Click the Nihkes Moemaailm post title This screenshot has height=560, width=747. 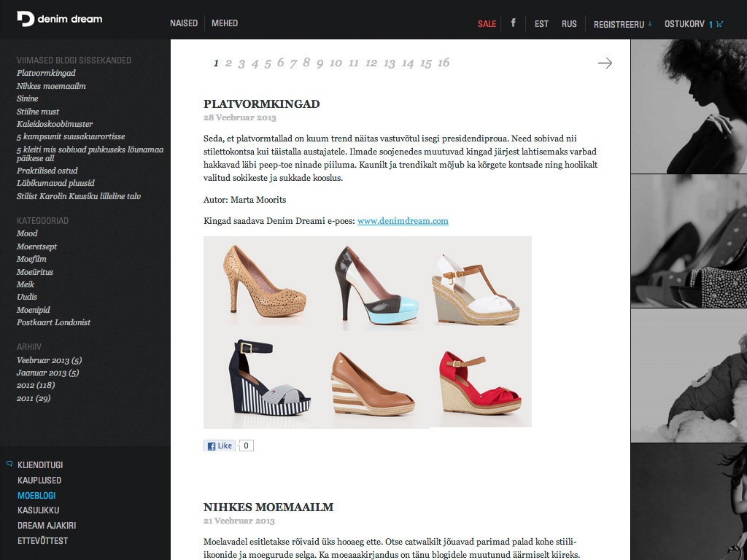(268, 507)
